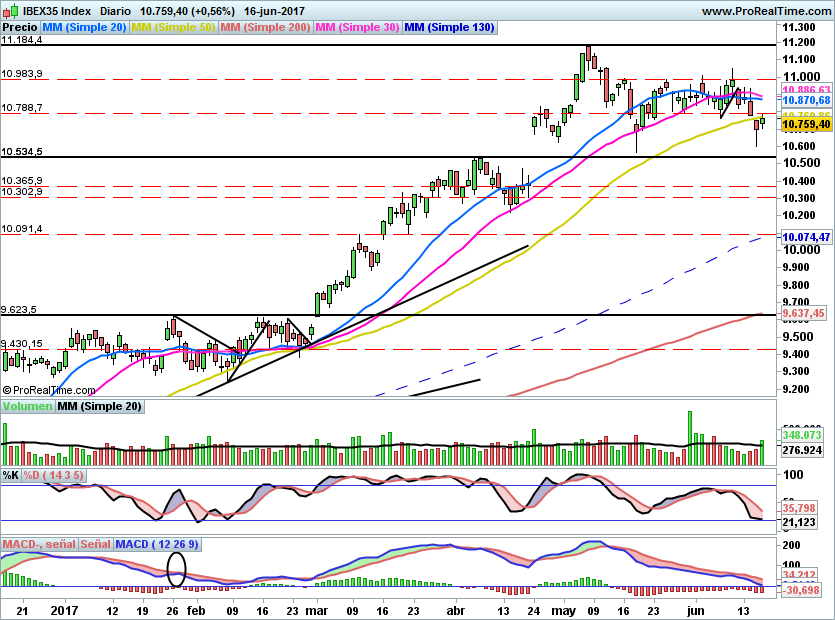Select the %K stochastic label
This screenshot has width=835, height=620.
click(11, 475)
